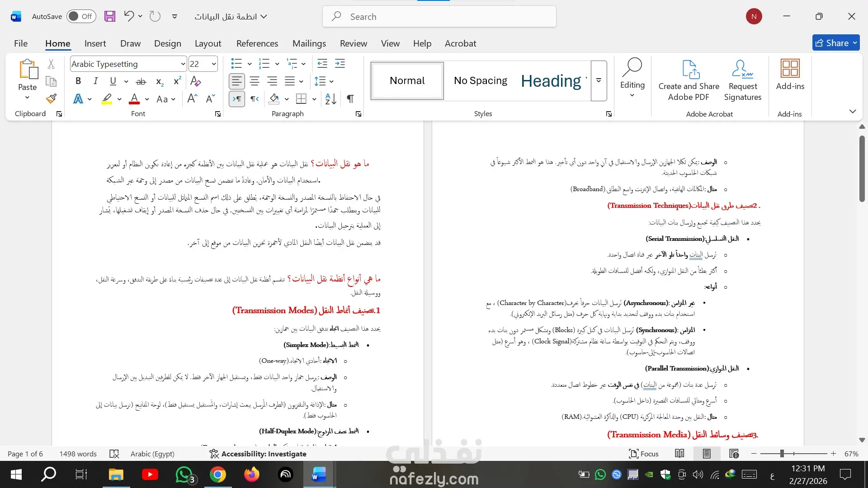Toggle show paragraph marks
This screenshot has width=868, height=488.
[350, 99]
